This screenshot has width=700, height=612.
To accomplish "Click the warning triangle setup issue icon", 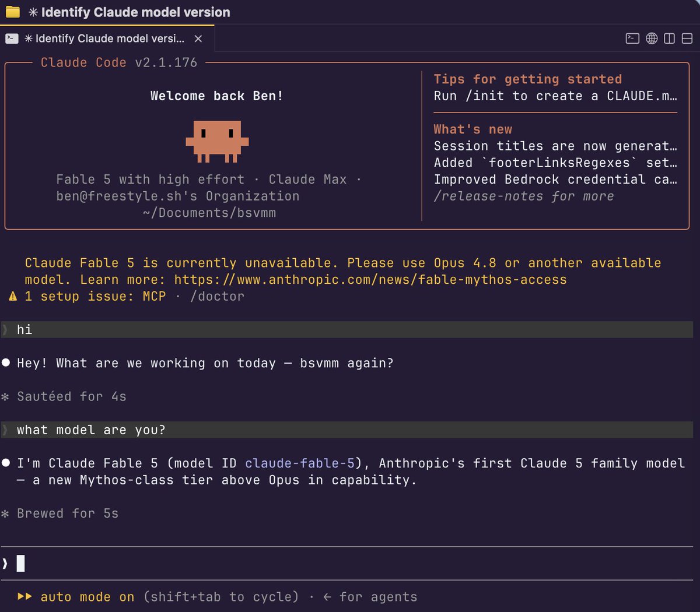I will (13, 297).
